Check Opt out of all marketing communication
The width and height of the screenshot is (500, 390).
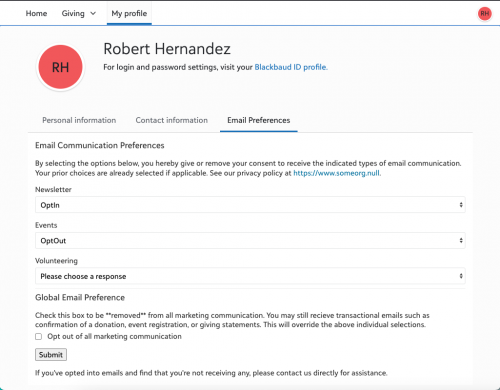point(39,337)
